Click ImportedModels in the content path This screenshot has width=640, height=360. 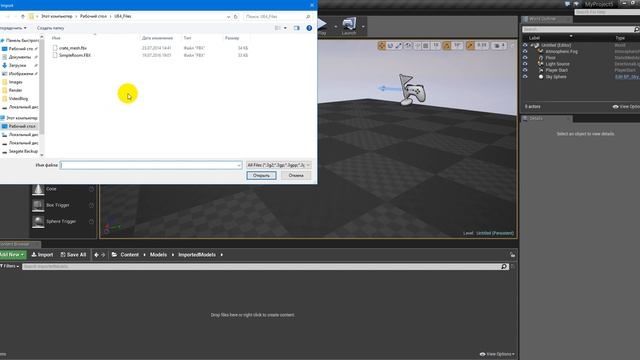[x=197, y=255]
